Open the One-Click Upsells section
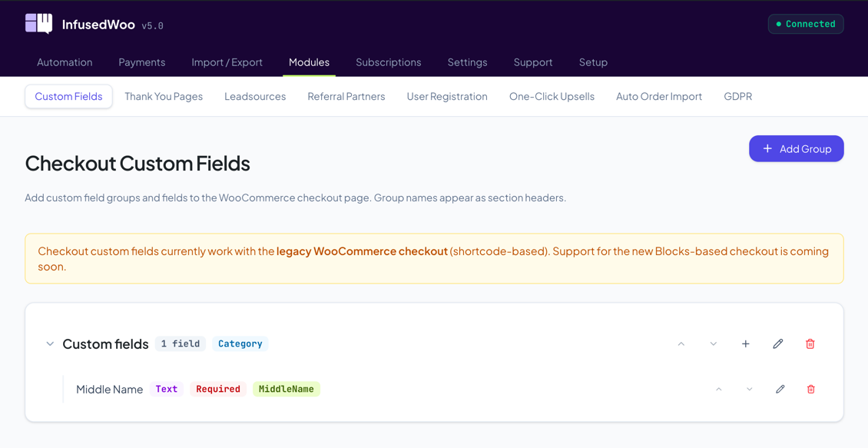 click(x=552, y=96)
